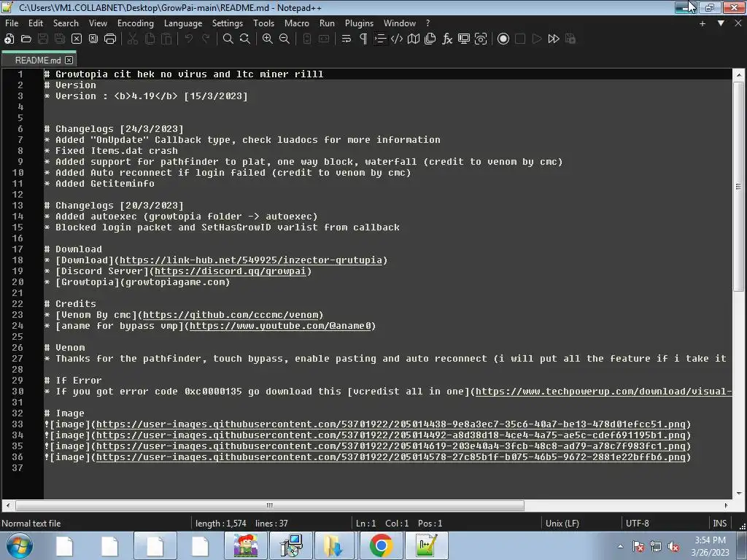Click the horizontal scrollbar thumb
Viewport: 747px width, 560px height.
pos(270,505)
